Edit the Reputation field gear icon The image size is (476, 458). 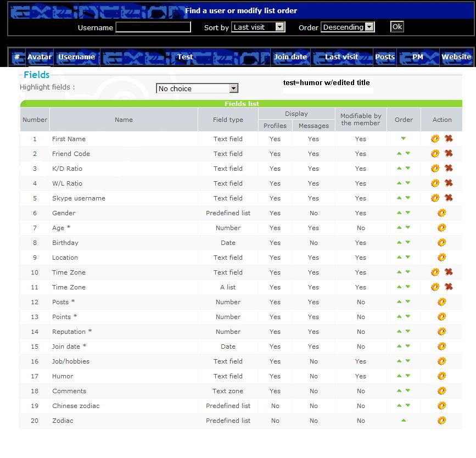pos(442,332)
